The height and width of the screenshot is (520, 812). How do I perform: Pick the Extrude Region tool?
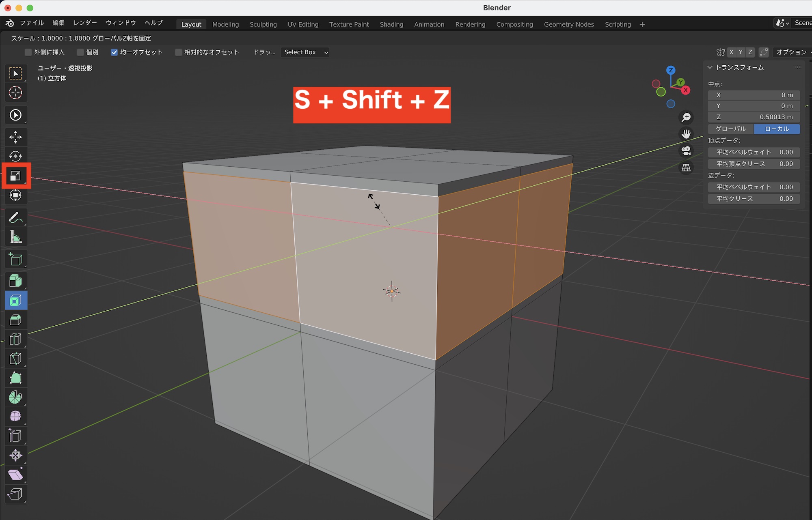tap(15, 281)
